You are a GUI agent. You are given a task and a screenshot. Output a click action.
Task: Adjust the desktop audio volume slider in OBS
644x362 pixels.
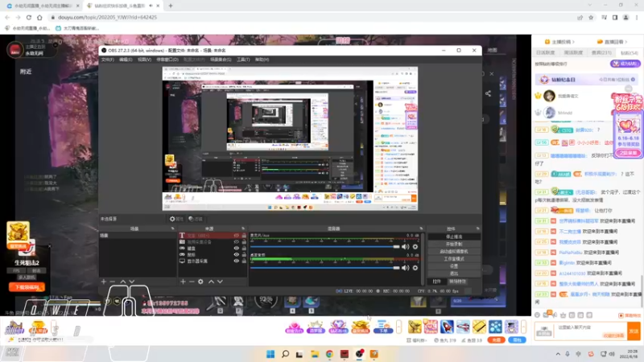325,268
